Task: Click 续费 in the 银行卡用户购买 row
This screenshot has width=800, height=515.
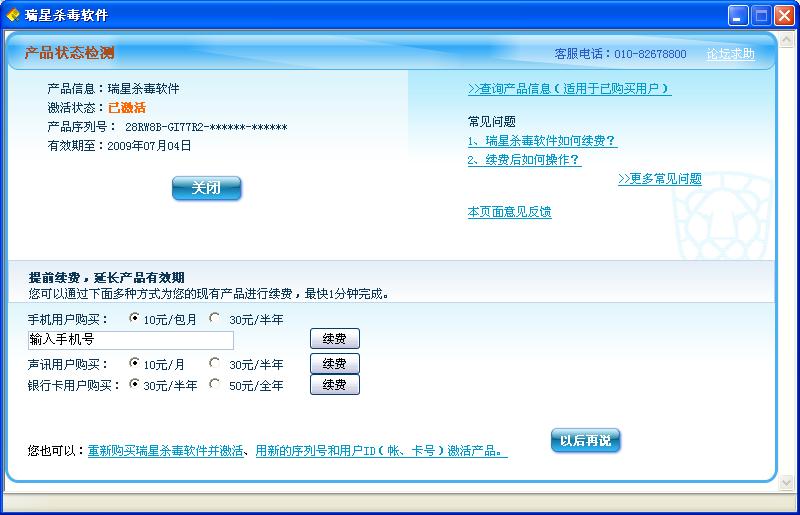Action: pyautogui.click(x=335, y=384)
